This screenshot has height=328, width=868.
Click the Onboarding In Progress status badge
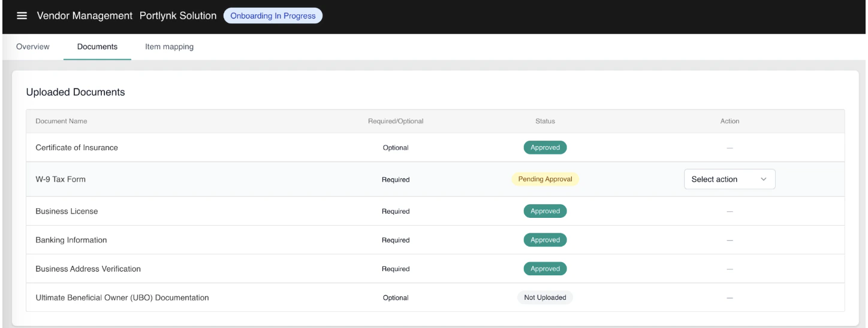[273, 16]
